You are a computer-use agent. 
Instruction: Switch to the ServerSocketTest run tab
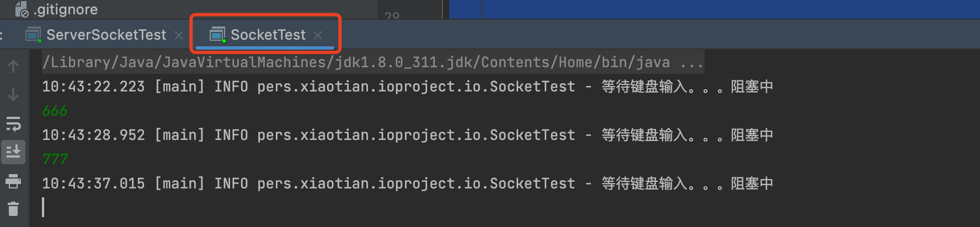tap(106, 35)
